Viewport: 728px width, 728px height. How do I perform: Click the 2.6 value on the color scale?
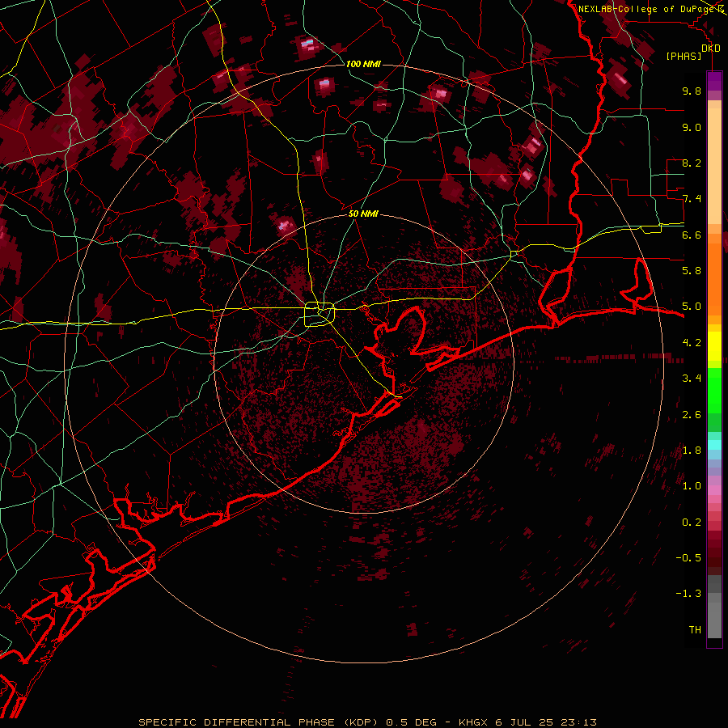692,415
